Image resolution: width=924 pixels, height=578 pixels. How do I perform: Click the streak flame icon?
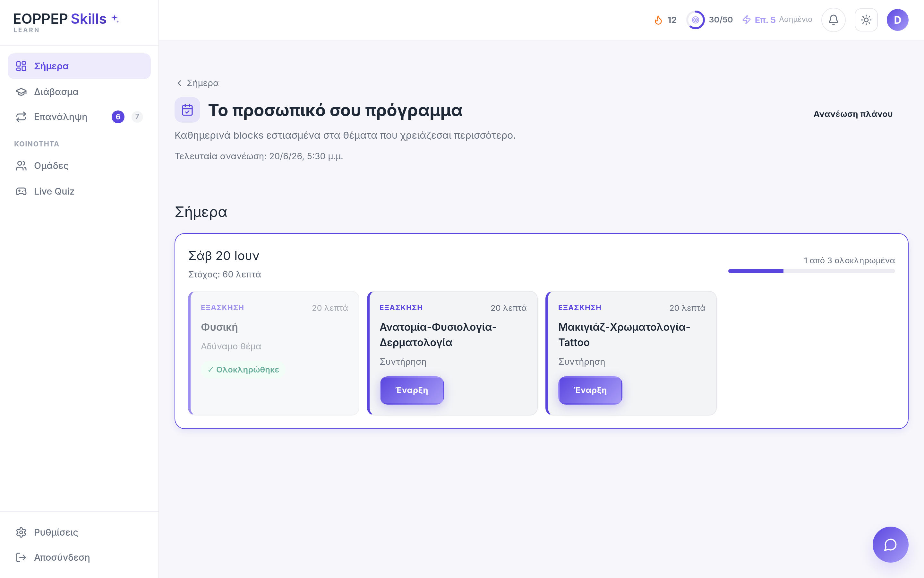[658, 20]
